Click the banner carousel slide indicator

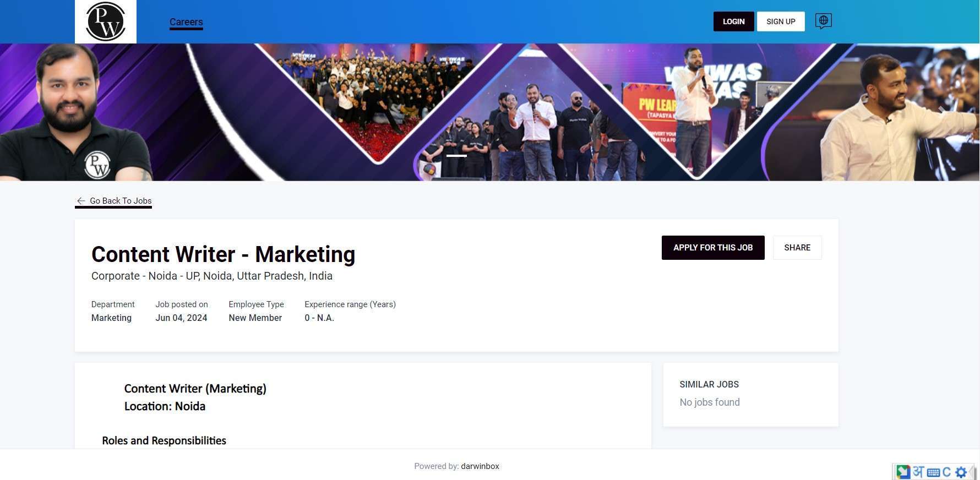click(x=456, y=156)
